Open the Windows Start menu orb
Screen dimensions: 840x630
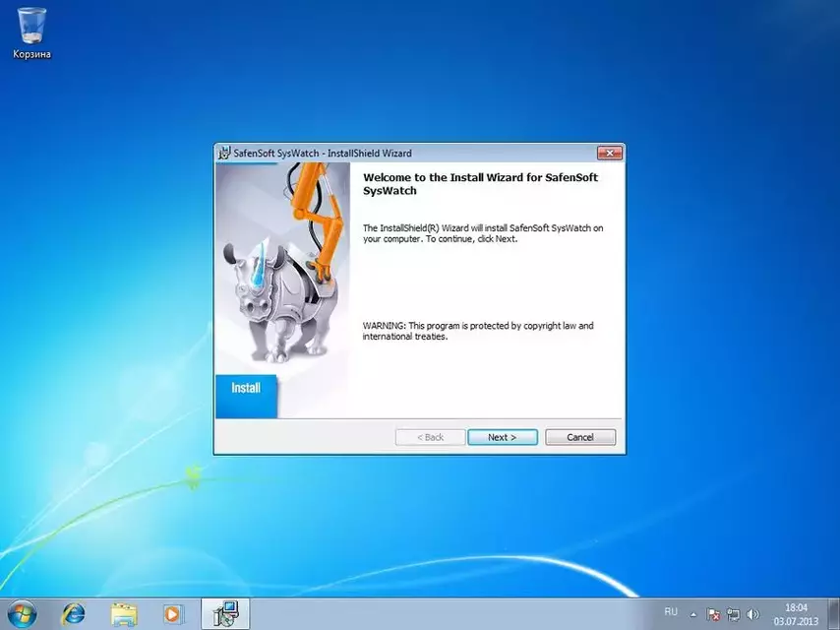point(22,614)
